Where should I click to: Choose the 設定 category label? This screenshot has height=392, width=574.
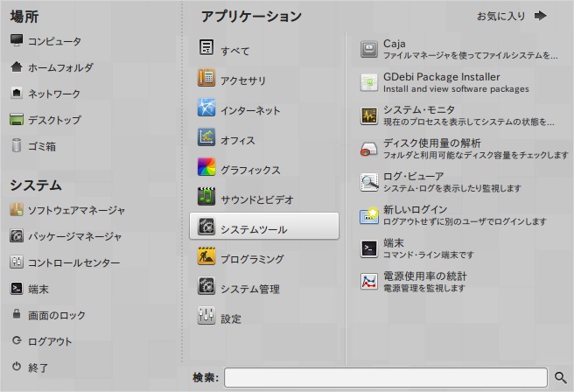coord(231,318)
